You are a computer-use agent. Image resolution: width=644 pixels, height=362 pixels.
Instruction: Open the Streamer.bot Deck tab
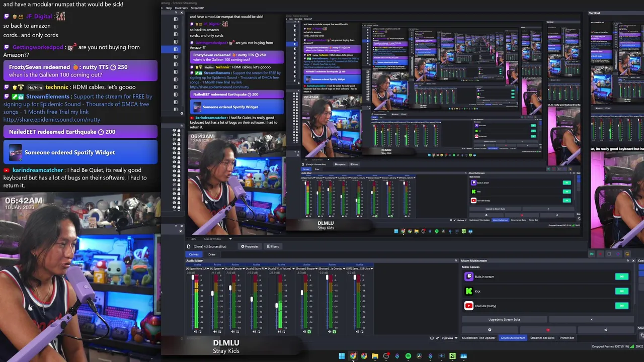point(542,338)
